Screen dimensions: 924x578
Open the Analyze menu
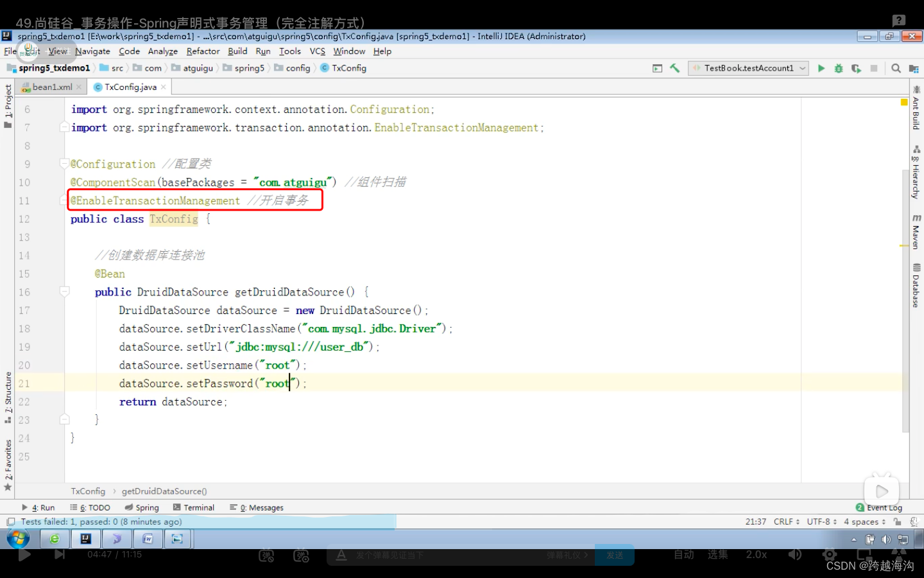pos(163,51)
